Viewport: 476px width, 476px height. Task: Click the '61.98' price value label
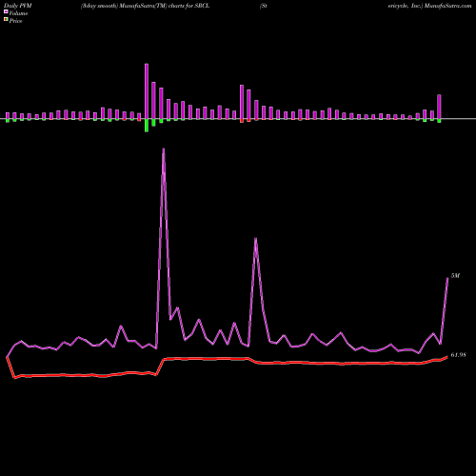458,355
